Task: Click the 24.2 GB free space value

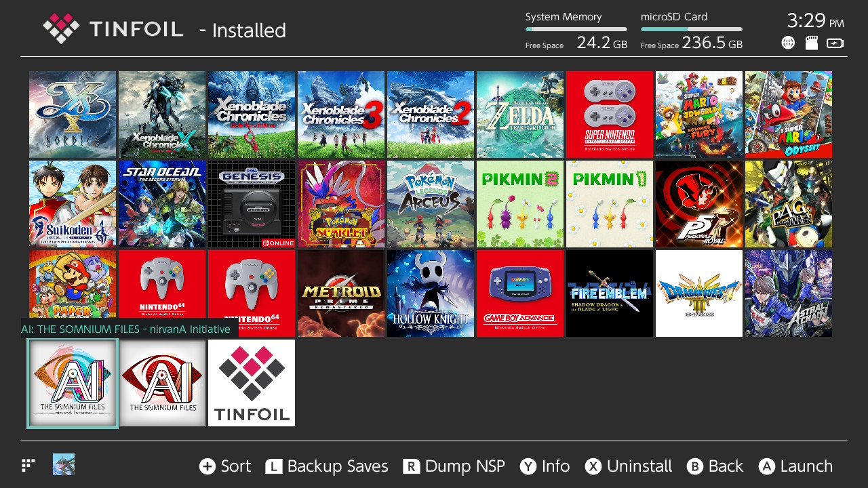Action: pyautogui.click(x=602, y=43)
